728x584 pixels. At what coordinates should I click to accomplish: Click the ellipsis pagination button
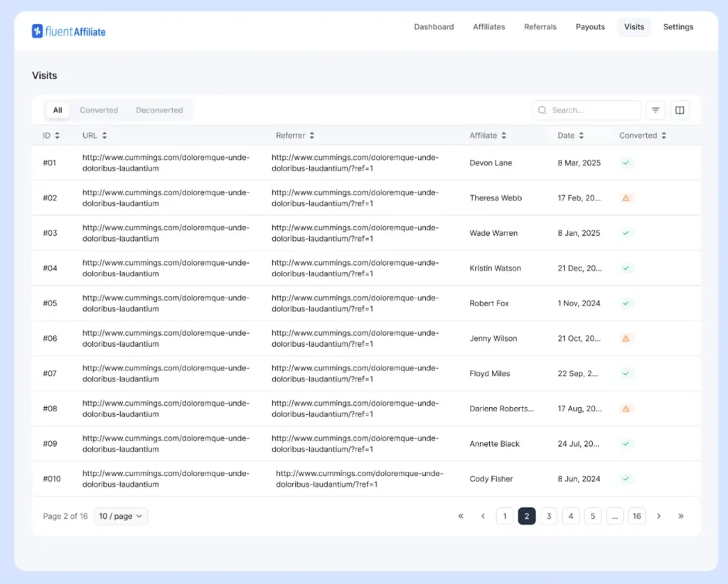(x=615, y=517)
